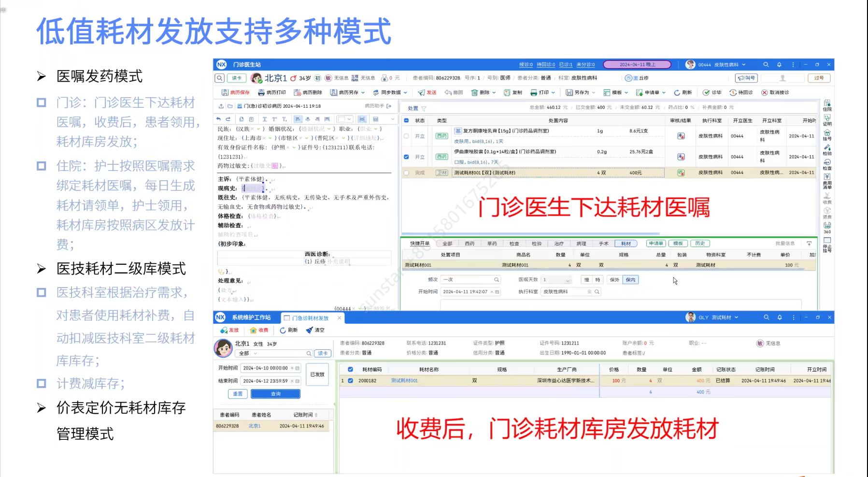Click the 刷新 refresh icon in doctor station
Image resolution: width=868 pixels, height=477 pixels.
[677, 92]
